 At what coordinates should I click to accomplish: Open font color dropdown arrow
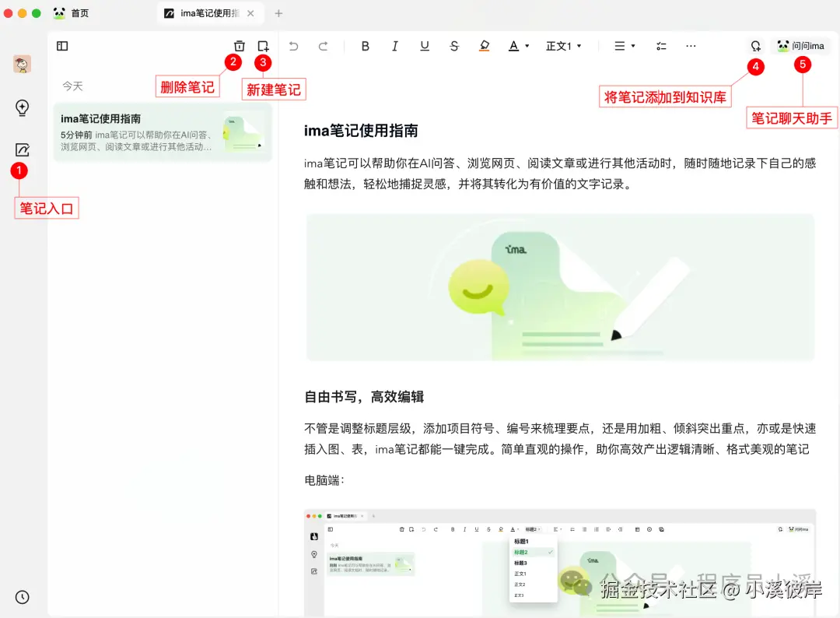[527, 46]
